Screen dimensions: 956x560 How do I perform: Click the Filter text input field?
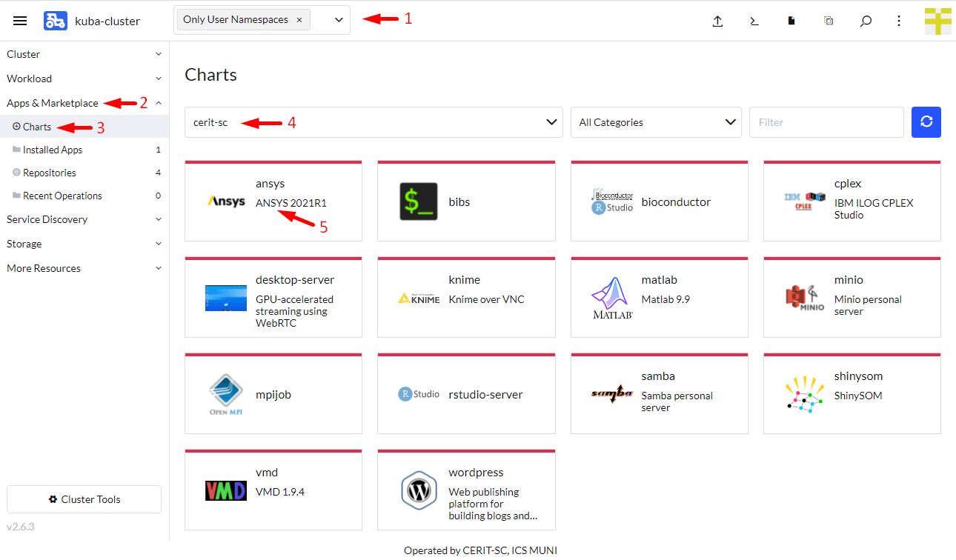[826, 122]
